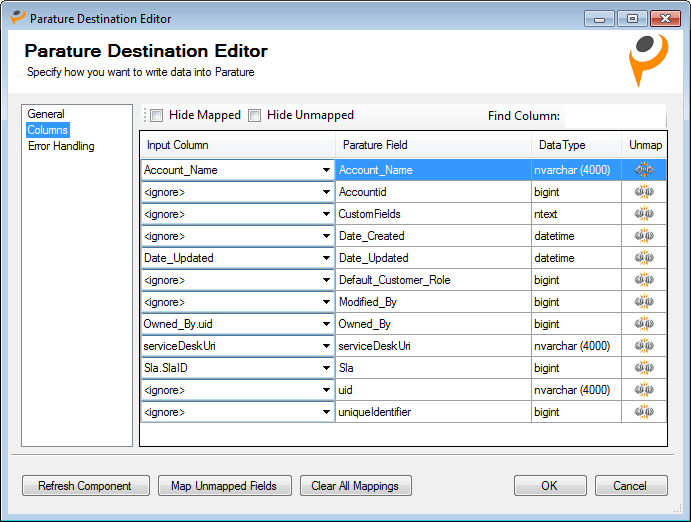The height and width of the screenshot is (522, 691).
Task: Open input column dropdown for uniqueIdentifier field
Action: point(326,412)
